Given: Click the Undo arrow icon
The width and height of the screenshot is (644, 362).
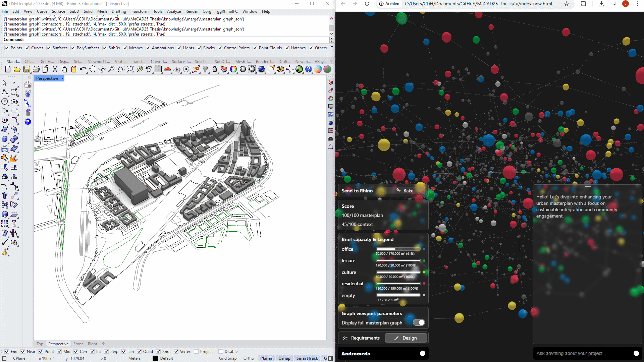Looking at the screenshot, I should (83, 69).
